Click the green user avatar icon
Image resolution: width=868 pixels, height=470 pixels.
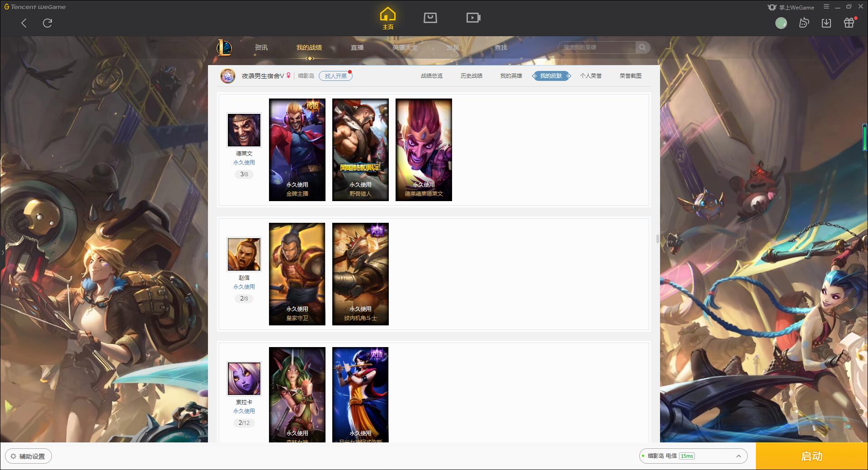click(781, 23)
